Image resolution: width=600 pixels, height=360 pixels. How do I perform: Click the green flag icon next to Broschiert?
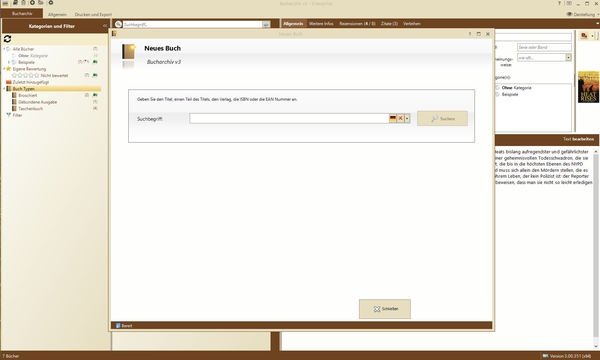pos(95,95)
